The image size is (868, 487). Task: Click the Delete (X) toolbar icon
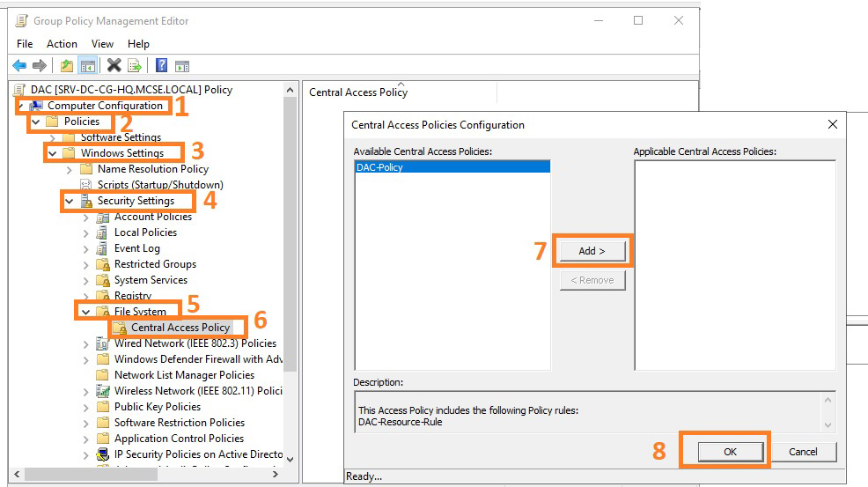pos(114,65)
